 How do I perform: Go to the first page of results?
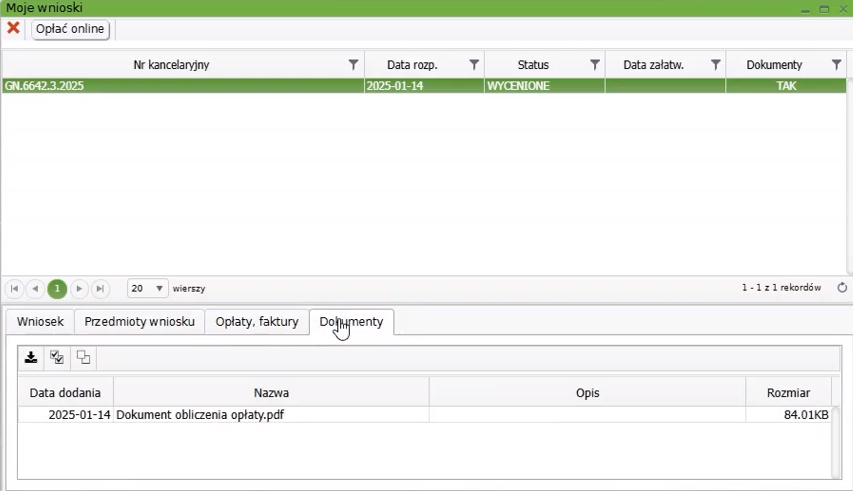(x=14, y=289)
